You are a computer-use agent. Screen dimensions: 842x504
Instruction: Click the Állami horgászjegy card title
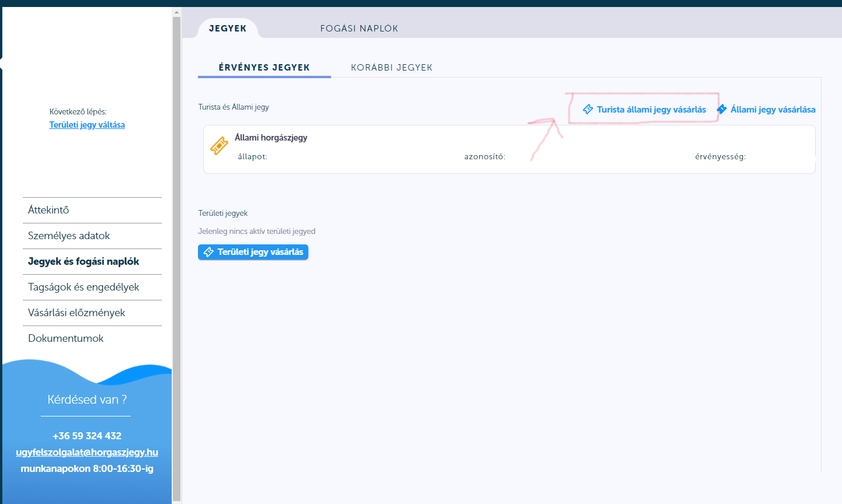click(x=271, y=138)
